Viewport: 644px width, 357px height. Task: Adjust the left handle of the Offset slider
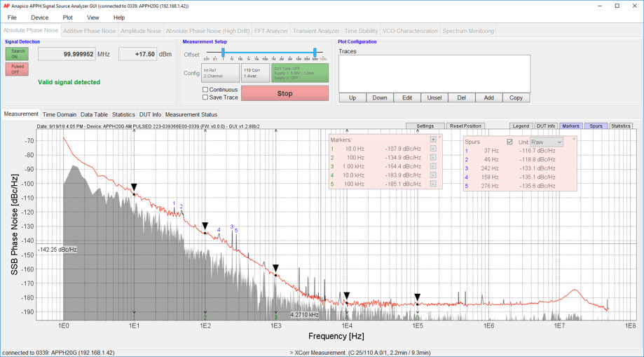(223, 53)
